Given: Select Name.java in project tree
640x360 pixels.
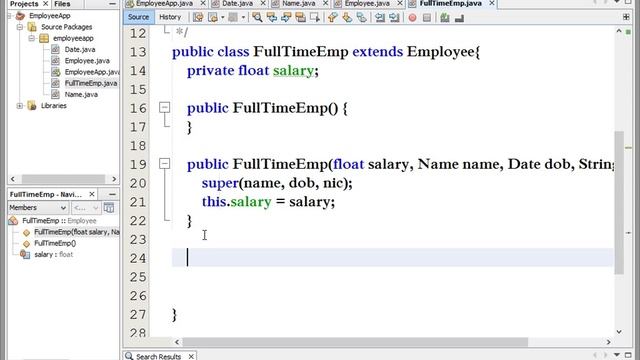Looking at the screenshot, I should tap(81, 94).
